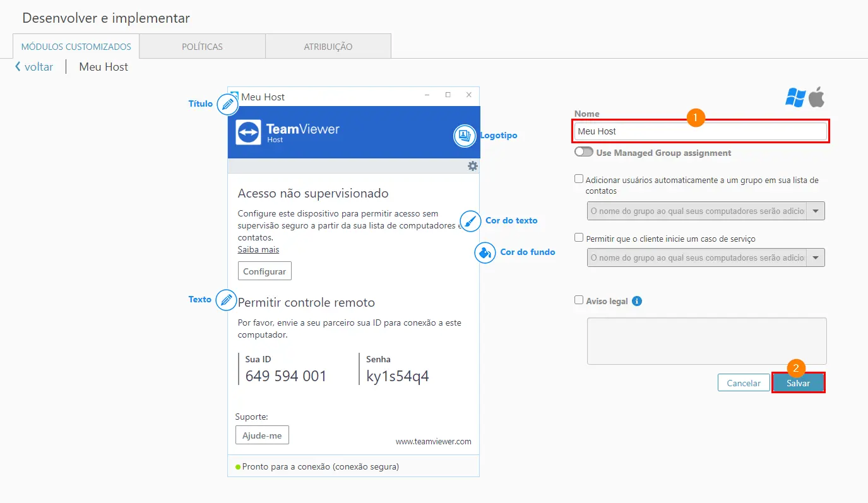Click the Logotipo image upload icon
This screenshot has width=868, height=503.
(465, 136)
